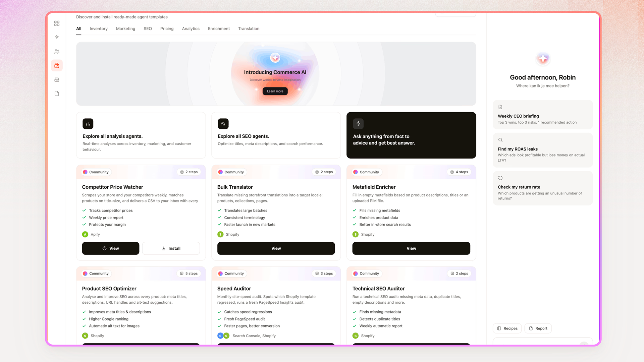Select the Check my return rate suggestion
The height and width of the screenshot is (362, 644).
pos(543,188)
